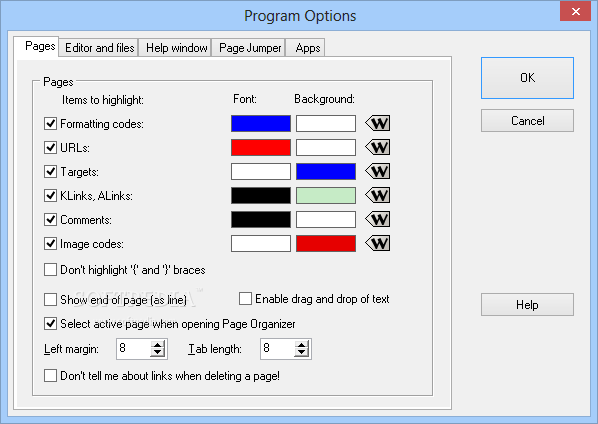Viewport: 598px width, 424px height.
Task: Check Don't tell me about links option
Action: click(x=50, y=376)
